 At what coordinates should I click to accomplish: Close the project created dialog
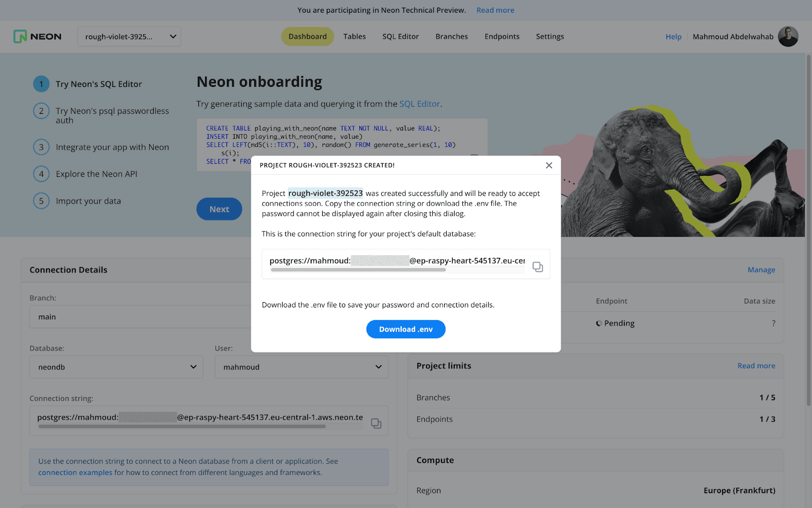click(x=549, y=165)
